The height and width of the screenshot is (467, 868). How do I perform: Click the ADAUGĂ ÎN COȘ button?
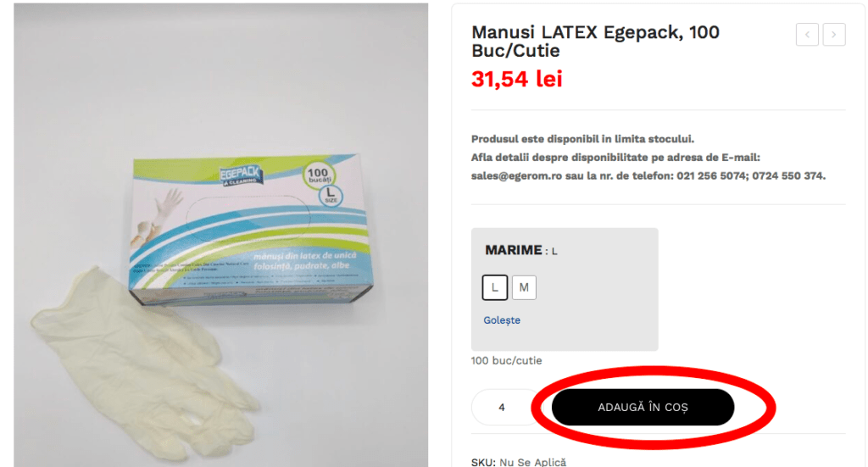click(643, 407)
